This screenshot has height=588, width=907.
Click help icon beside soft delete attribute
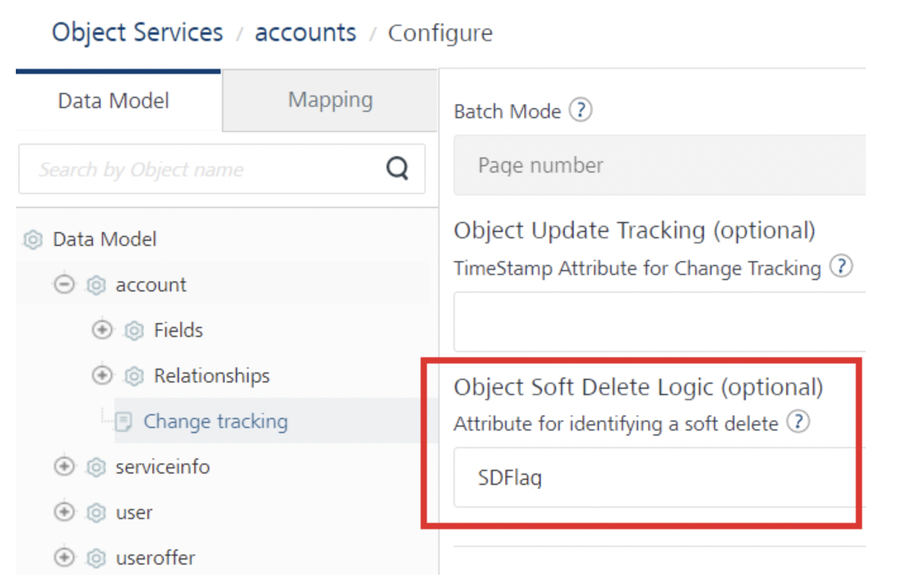[x=798, y=422]
